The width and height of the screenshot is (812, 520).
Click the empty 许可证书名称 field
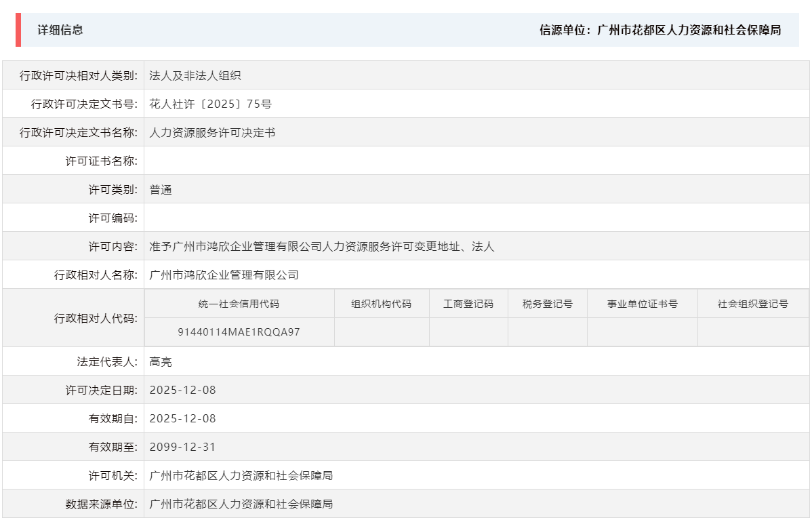click(271, 160)
